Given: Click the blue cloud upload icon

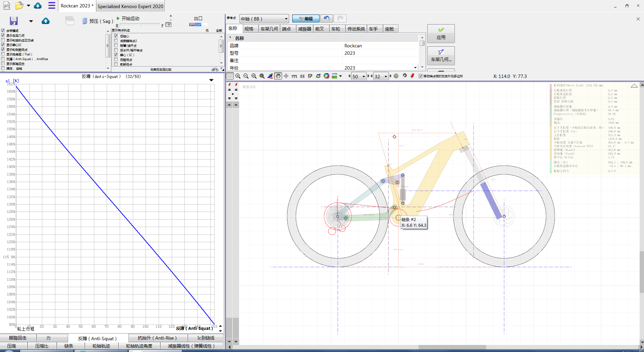Looking at the screenshot, I should click(x=46, y=21).
